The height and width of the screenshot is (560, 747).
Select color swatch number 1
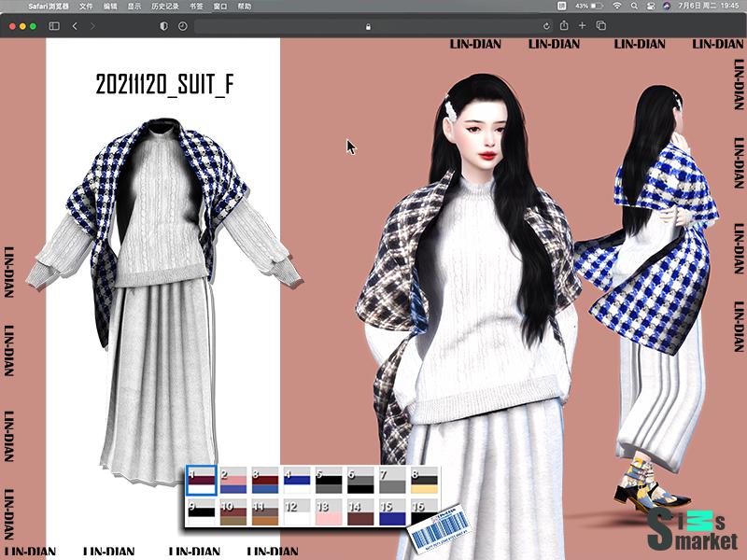click(x=201, y=480)
